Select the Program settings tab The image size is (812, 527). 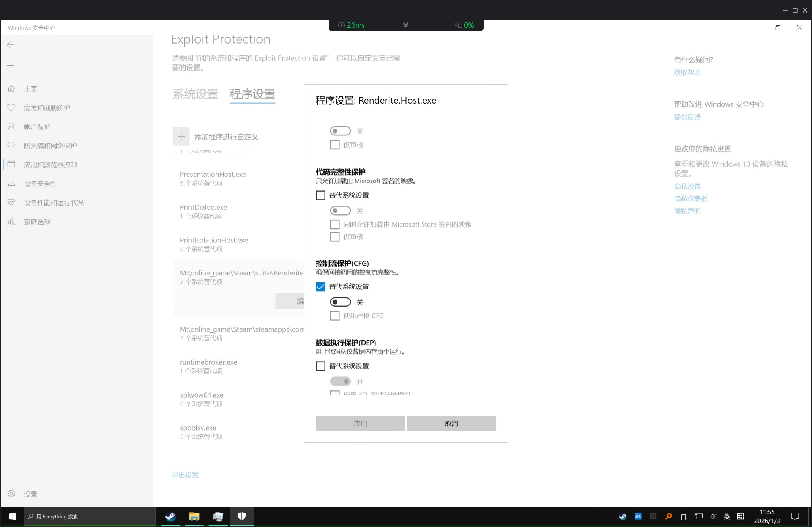click(x=252, y=94)
